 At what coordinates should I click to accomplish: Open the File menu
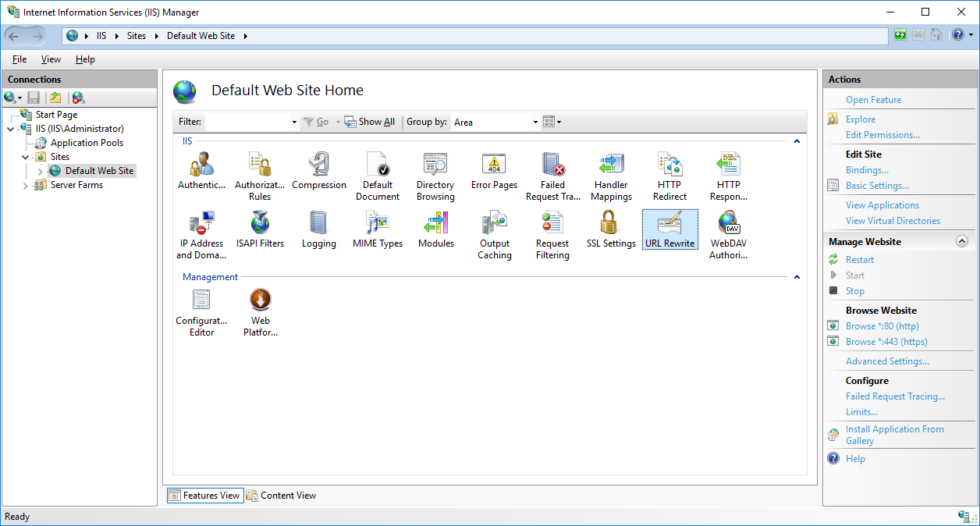pyautogui.click(x=20, y=59)
